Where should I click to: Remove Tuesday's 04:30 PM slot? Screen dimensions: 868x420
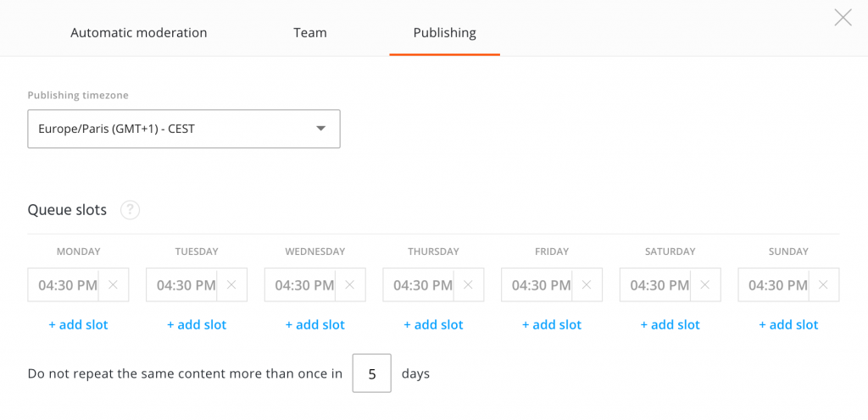point(232,285)
